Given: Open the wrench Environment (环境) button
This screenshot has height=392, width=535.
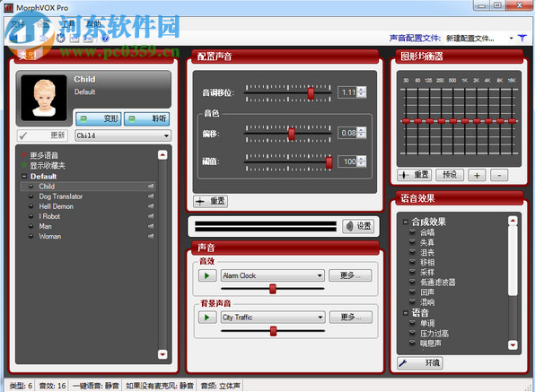Looking at the screenshot, I should [x=420, y=363].
